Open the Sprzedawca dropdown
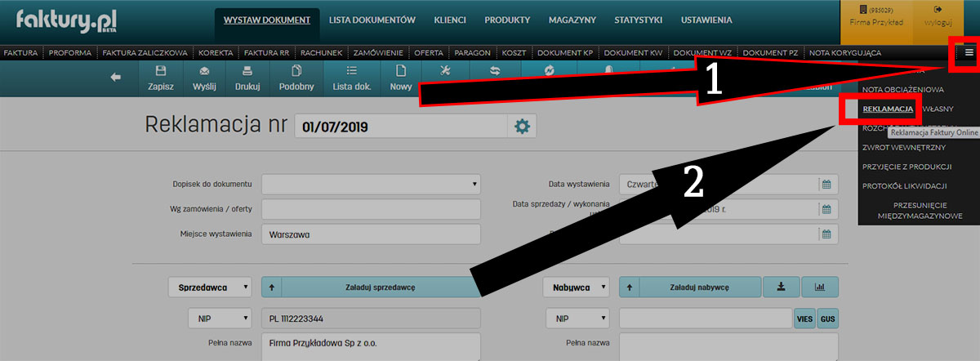This screenshot has width=980, height=361. 211,287
